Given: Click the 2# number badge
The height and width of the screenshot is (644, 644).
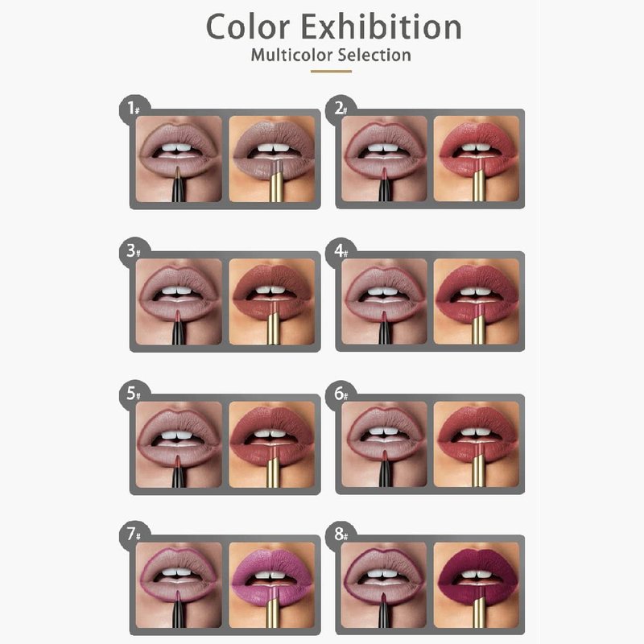Looking at the screenshot, I should tap(340, 109).
